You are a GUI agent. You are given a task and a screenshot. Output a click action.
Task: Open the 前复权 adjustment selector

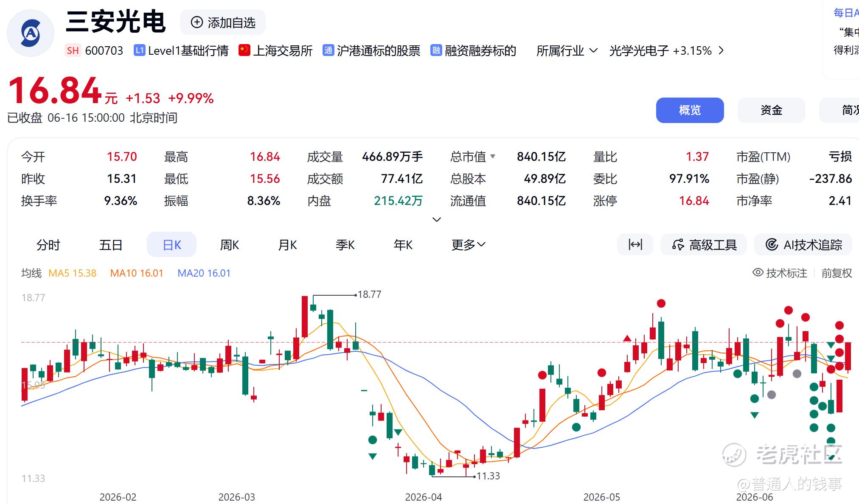coord(837,273)
